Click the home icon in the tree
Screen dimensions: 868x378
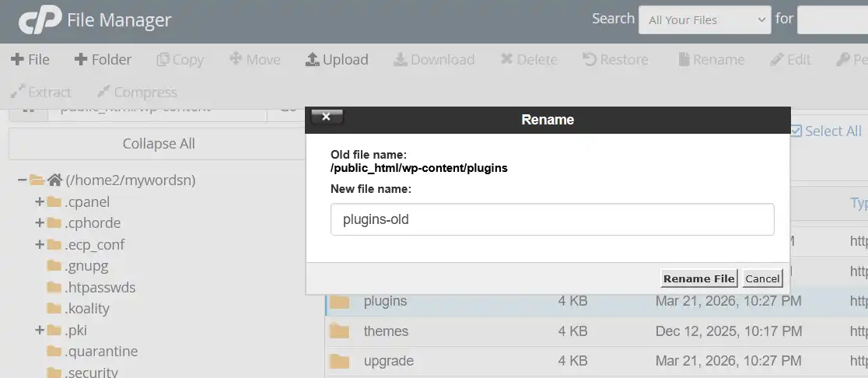pyautogui.click(x=54, y=180)
